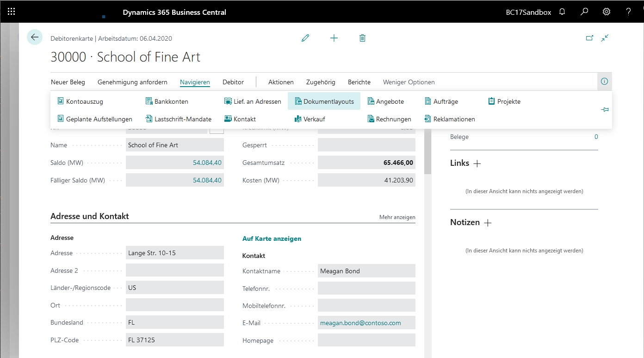
Task: Click the email meagan.bond@contoso.com
Action: coord(360,323)
